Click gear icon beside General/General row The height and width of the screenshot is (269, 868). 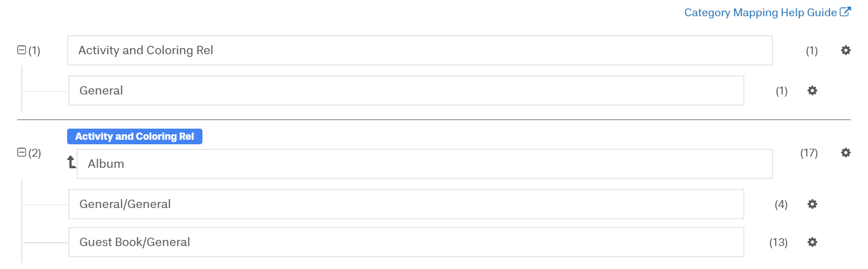coord(812,204)
